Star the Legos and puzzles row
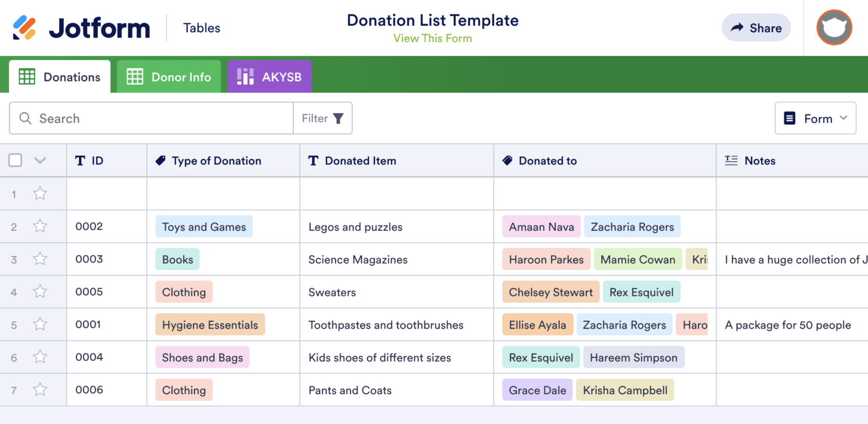Image resolution: width=868 pixels, height=424 pixels. click(40, 226)
